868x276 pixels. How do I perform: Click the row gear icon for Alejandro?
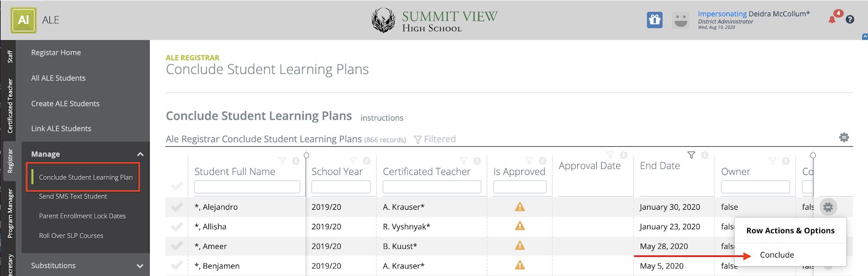tap(828, 207)
